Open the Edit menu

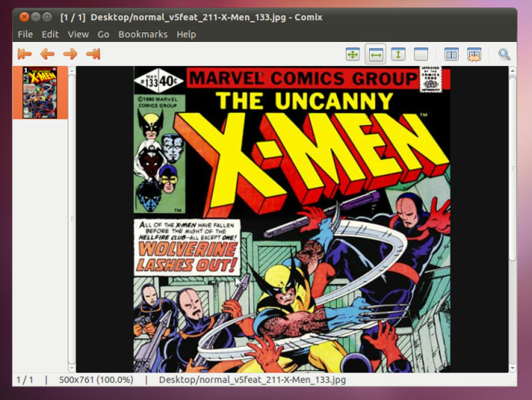click(x=50, y=35)
